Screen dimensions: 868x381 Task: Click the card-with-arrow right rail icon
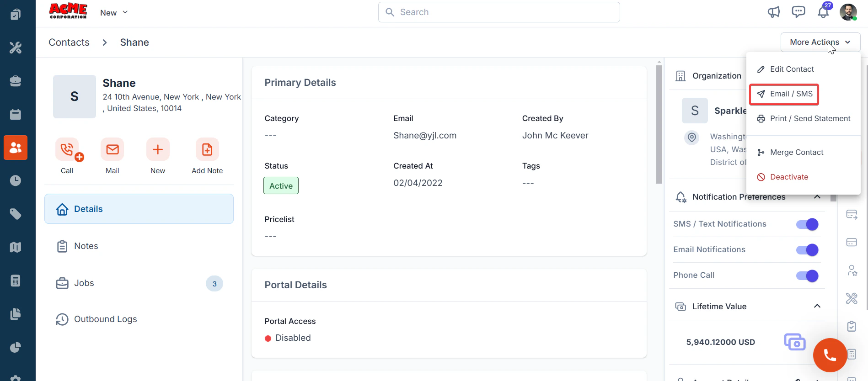tap(852, 215)
